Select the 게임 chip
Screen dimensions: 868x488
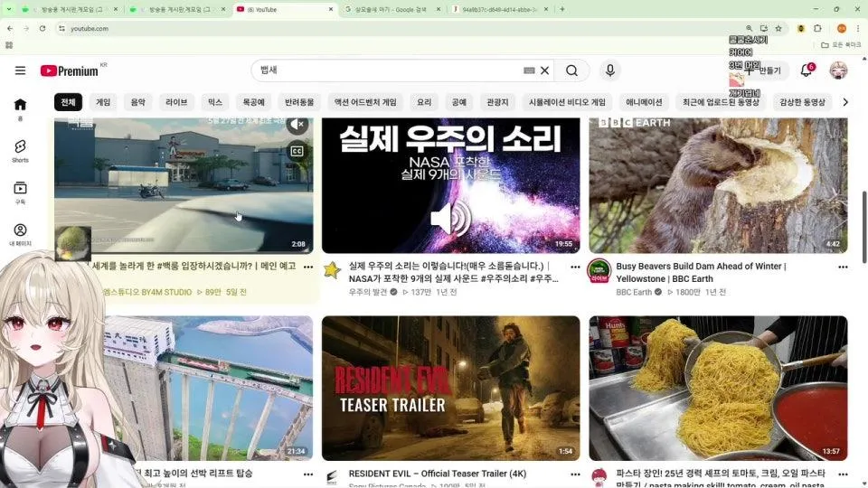click(x=103, y=102)
